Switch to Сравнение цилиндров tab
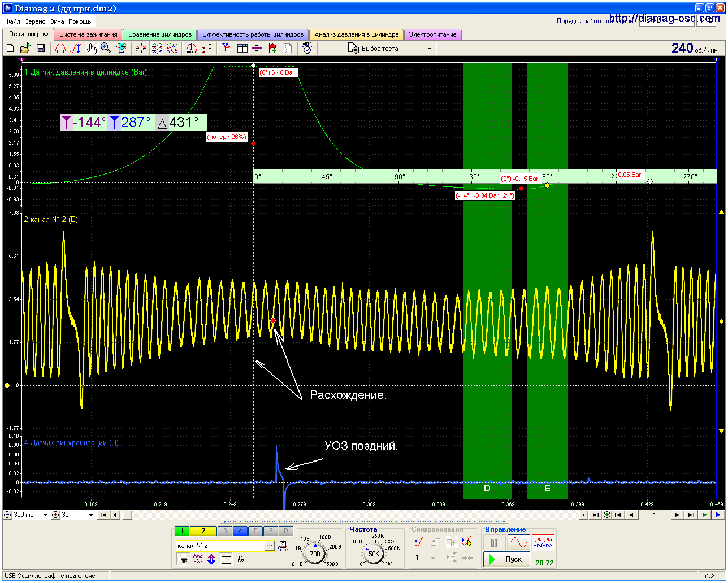The width and height of the screenshot is (728, 583). coord(160,34)
